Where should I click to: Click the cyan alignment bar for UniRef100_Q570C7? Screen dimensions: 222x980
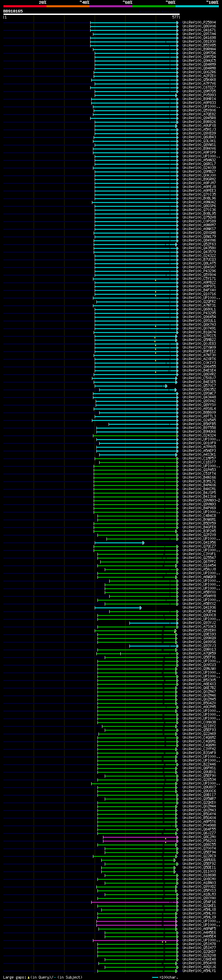coord(131,386)
